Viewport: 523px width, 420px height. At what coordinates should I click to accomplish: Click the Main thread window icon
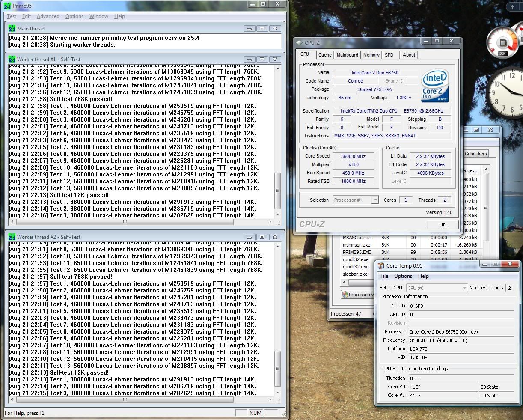12,29
